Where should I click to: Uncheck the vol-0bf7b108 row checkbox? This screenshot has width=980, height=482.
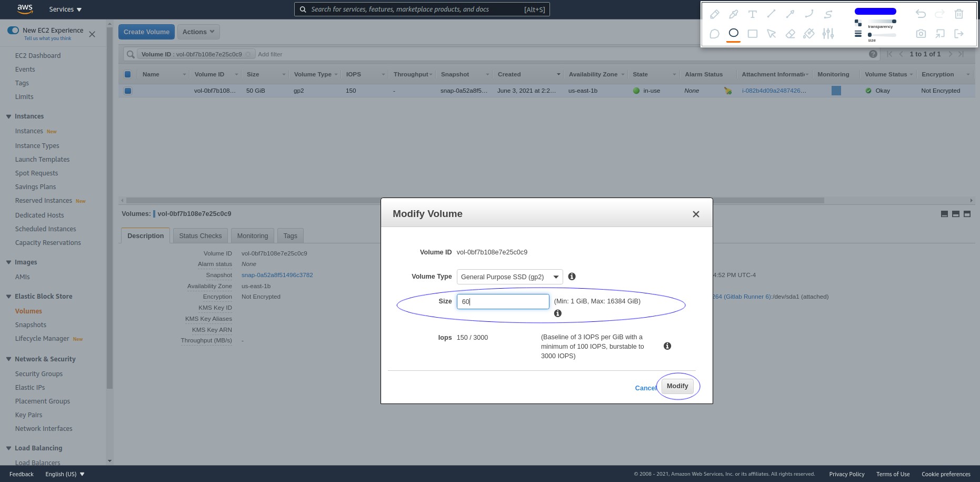tap(127, 91)
